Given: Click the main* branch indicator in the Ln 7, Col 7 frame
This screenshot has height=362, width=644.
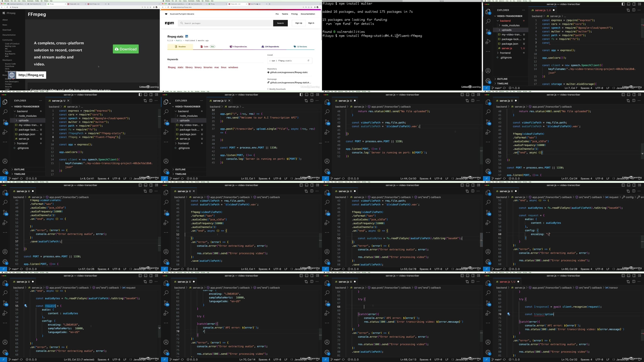Looking at the screenshot, I should coord(496,88).
